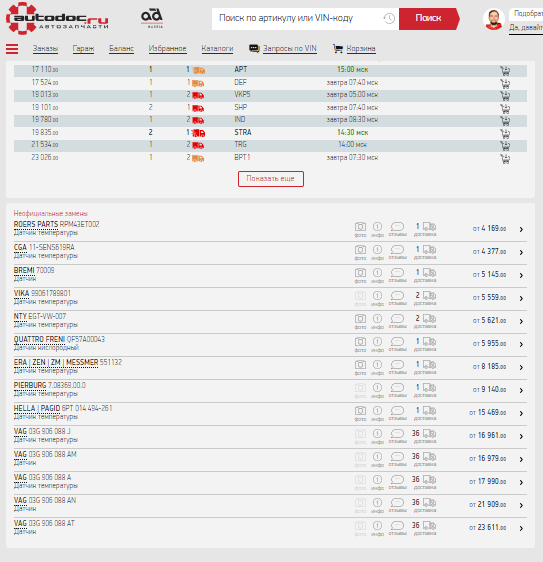The width and height of the screenshot is (543, 562).
Task: Click the Показать еще button
Action: coord(271,178)
